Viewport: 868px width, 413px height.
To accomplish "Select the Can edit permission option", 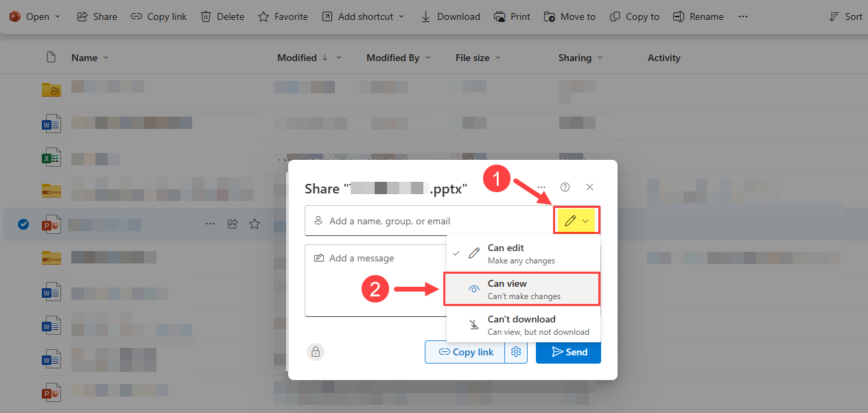I will 523,254.
